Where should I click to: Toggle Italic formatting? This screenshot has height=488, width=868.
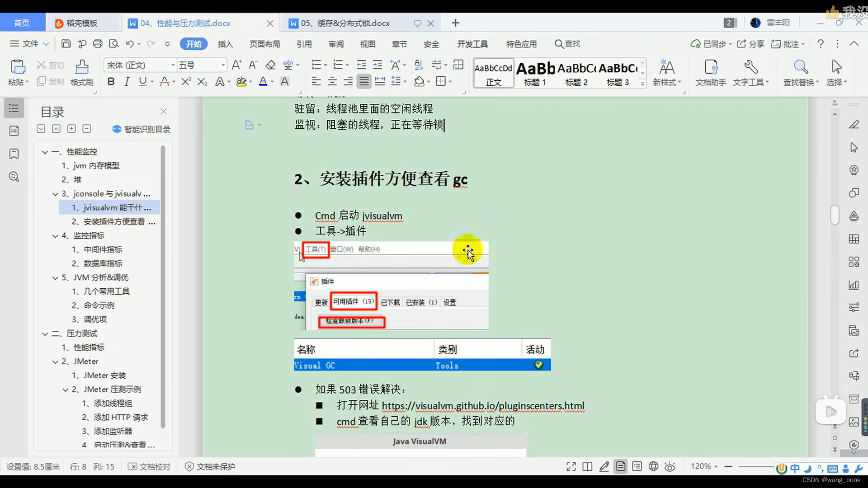127,82
